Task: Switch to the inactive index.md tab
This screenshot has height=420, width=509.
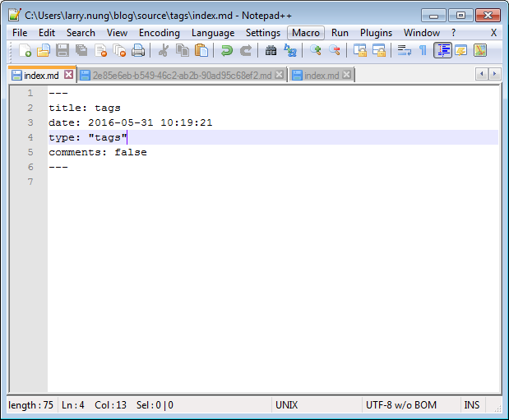Action: (321, 76)
